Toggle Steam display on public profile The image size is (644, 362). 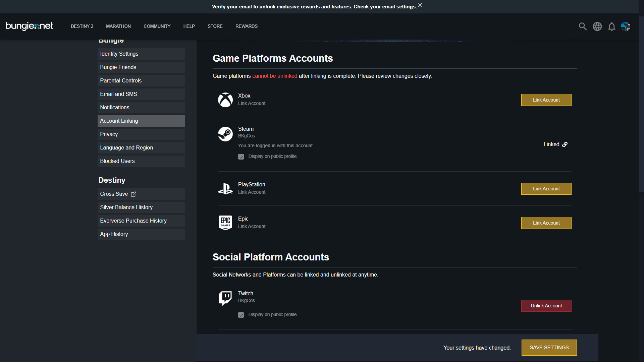click(241, 157)
